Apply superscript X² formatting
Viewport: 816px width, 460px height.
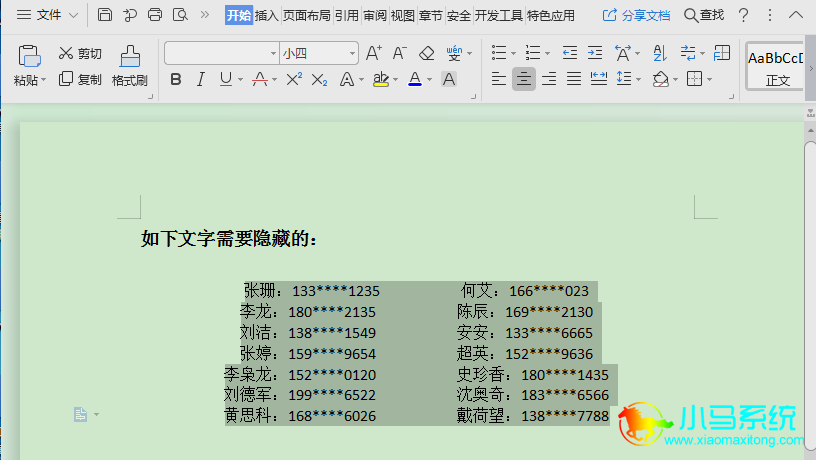[x=294, y=79]
